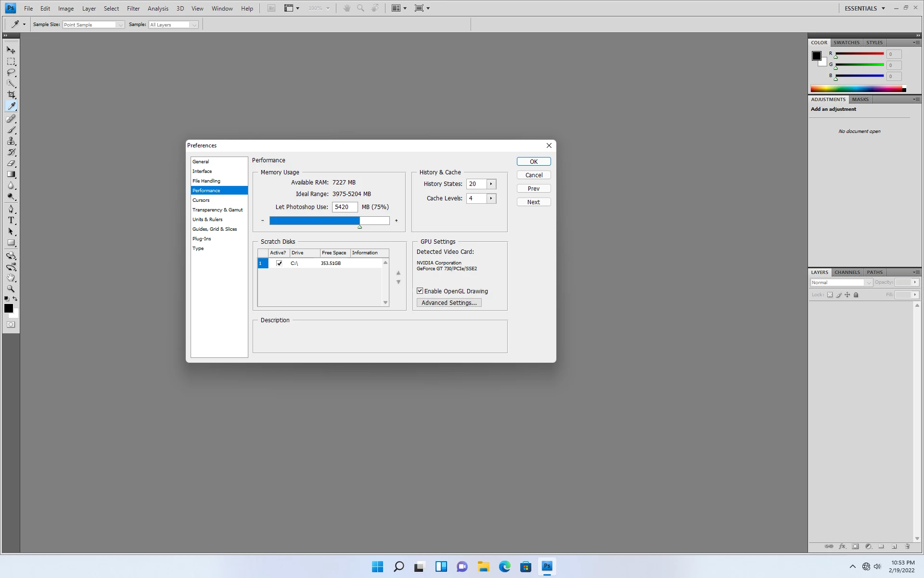Select the Rectangular Marquee tool

11,62
